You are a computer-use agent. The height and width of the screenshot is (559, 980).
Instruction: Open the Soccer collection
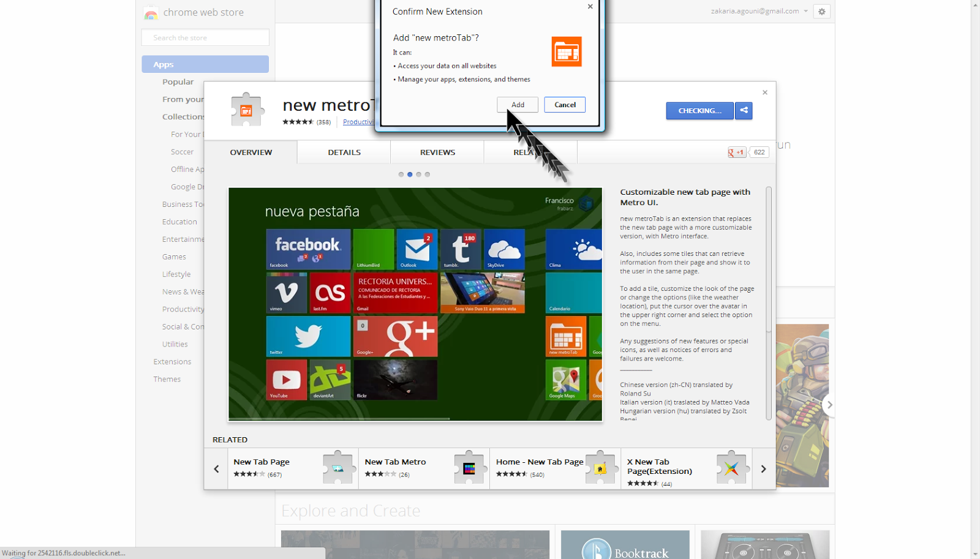click(182, 152)
